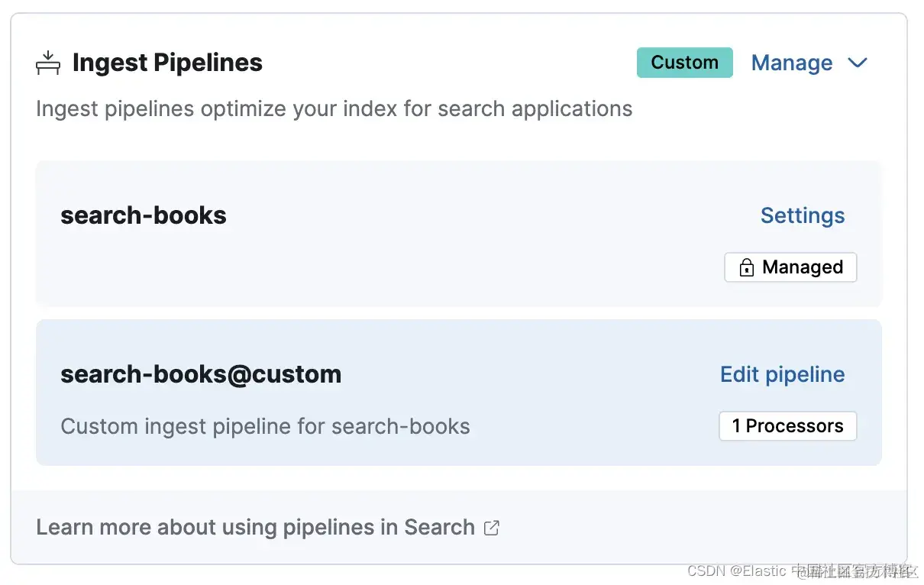
Task: Click the pipelines optimize your index subtitle
Action: [x=334, y=109]
